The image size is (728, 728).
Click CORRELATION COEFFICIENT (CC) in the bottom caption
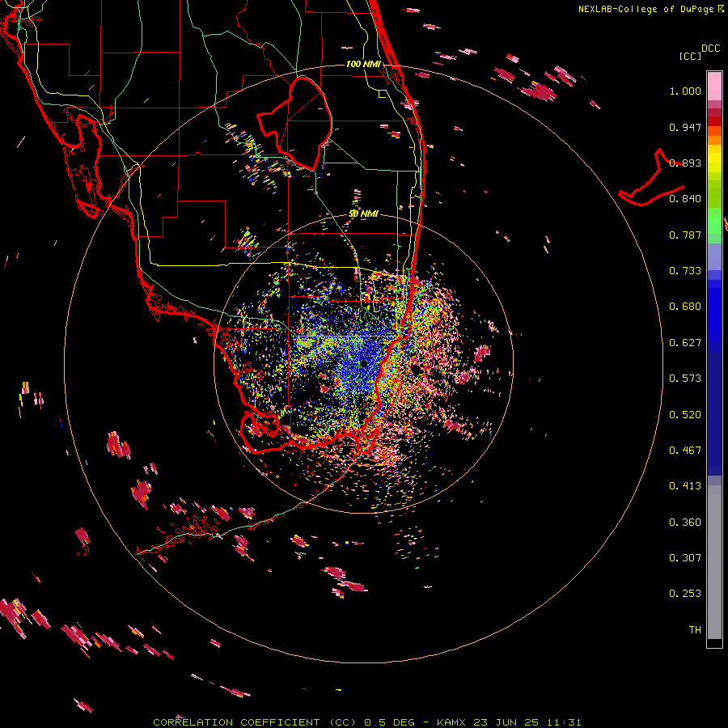click(x=255, y=722)
